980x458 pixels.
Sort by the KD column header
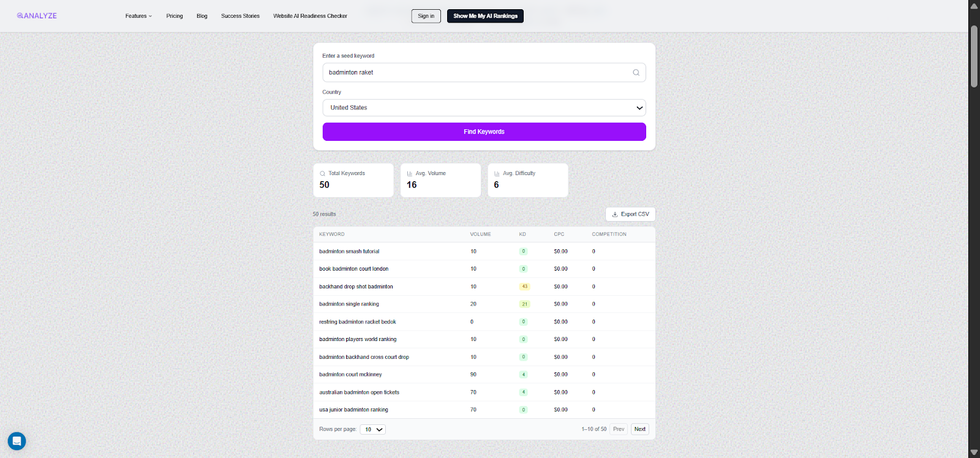[522, 235]
